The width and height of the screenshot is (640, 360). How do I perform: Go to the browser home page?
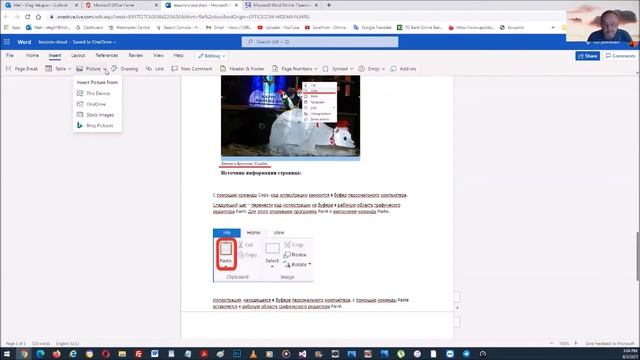(38, 17)
